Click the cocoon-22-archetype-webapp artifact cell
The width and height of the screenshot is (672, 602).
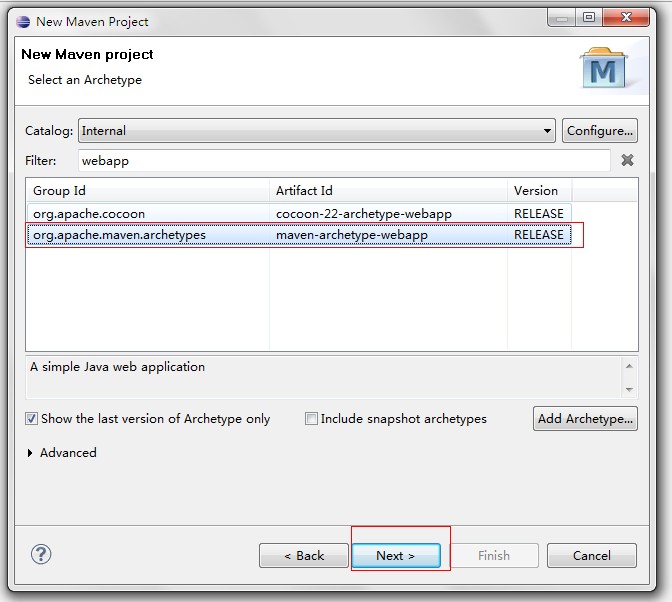pos(364,213)
